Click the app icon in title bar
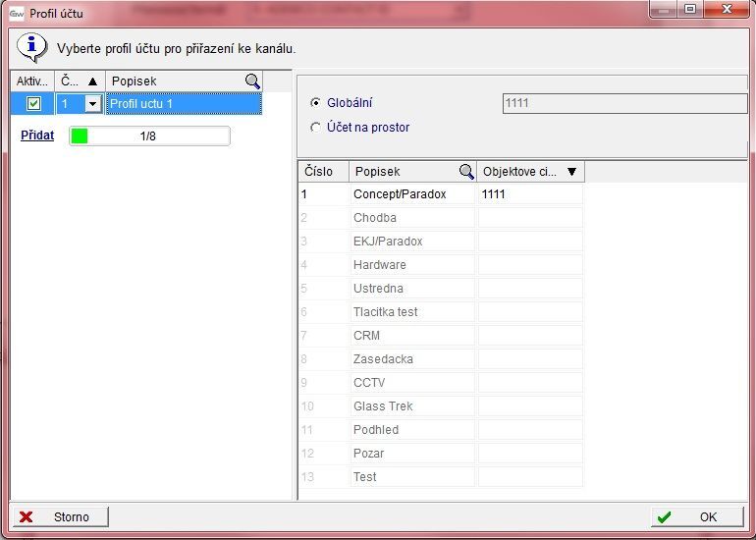This screenshot has width=756, height=540. [16, 13]
